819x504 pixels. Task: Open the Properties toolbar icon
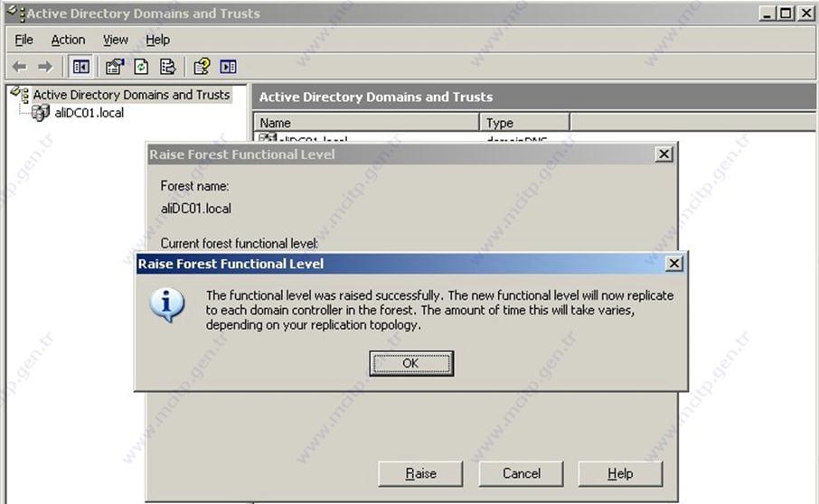point(115,66)
